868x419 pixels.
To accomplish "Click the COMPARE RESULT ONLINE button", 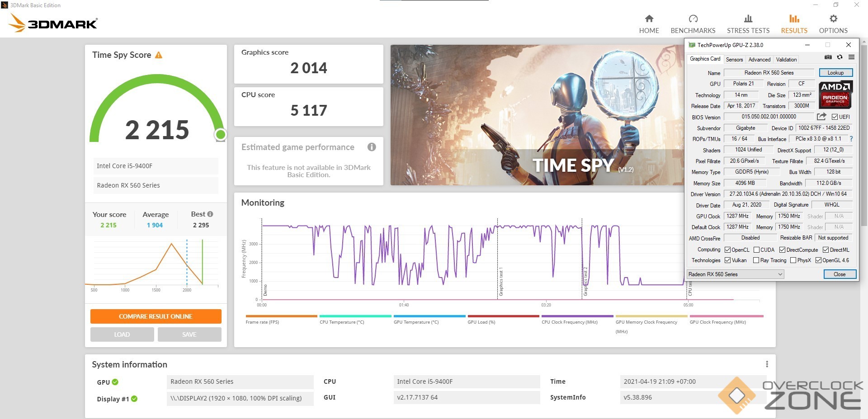I will pyautogui.click(x=156, y=316).
